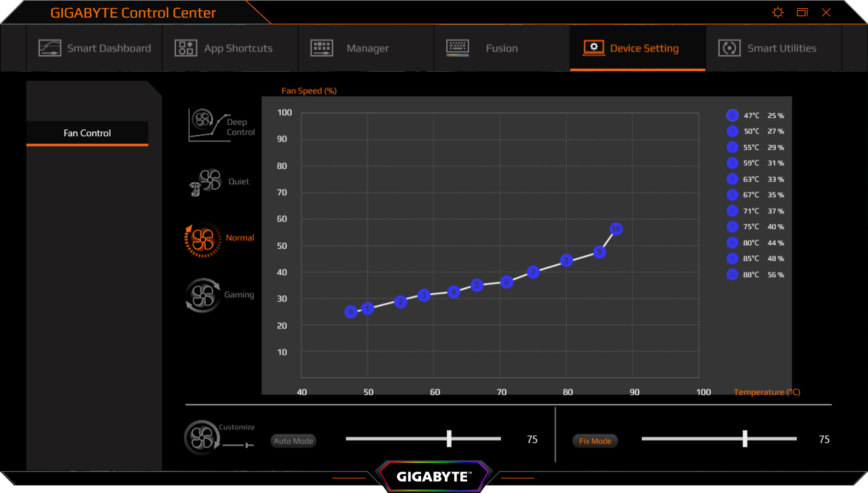Click curve point 2 on the fan graph

coord(400,301)
